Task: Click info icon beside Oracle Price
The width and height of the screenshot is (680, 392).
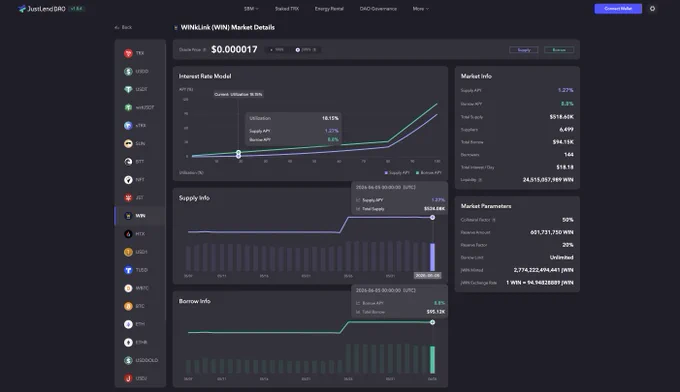Action: coord(205,50)
